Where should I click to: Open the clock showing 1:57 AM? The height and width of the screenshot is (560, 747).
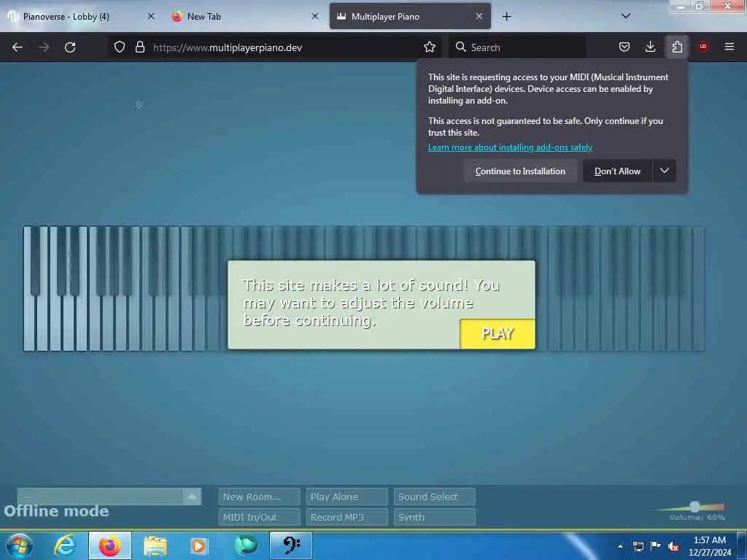[x=709, y=546]
